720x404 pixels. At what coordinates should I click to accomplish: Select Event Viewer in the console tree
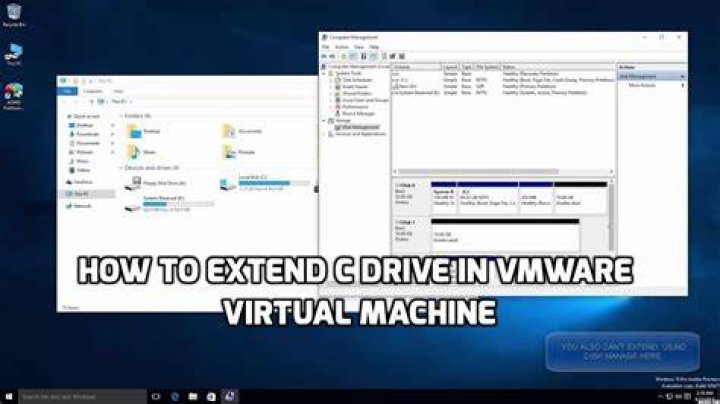[352, 86]
